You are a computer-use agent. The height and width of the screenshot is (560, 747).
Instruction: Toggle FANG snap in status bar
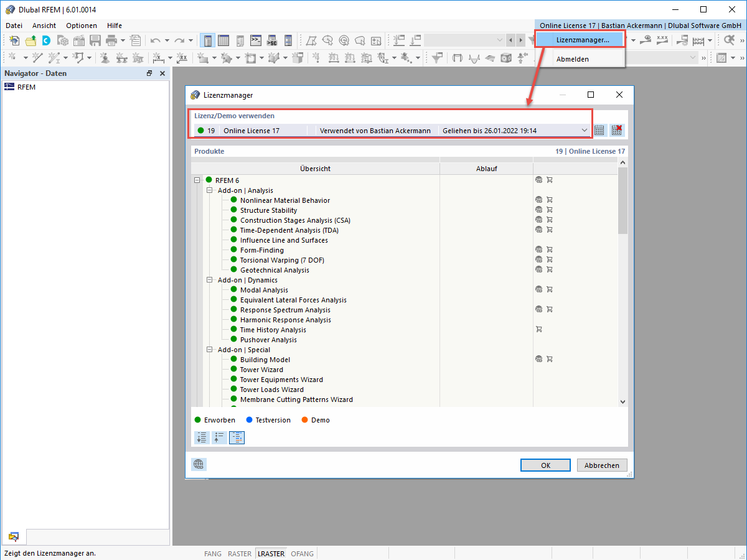click(213, 553)
